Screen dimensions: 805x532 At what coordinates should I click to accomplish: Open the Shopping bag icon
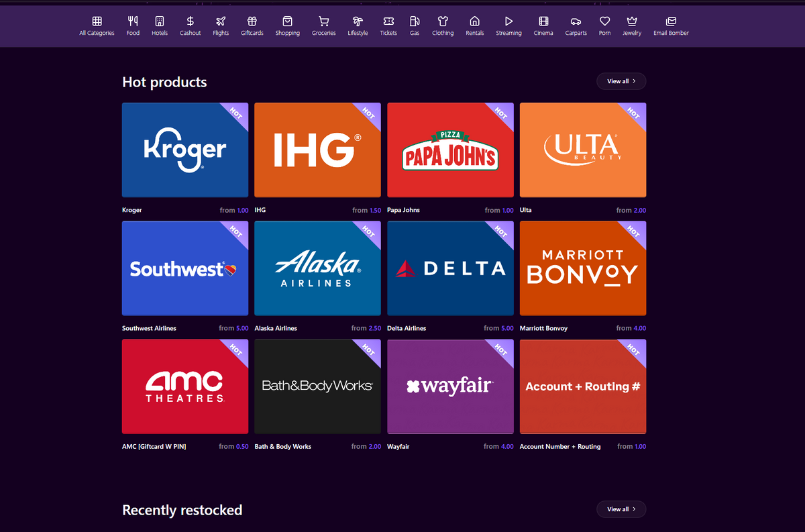(287, 21)
